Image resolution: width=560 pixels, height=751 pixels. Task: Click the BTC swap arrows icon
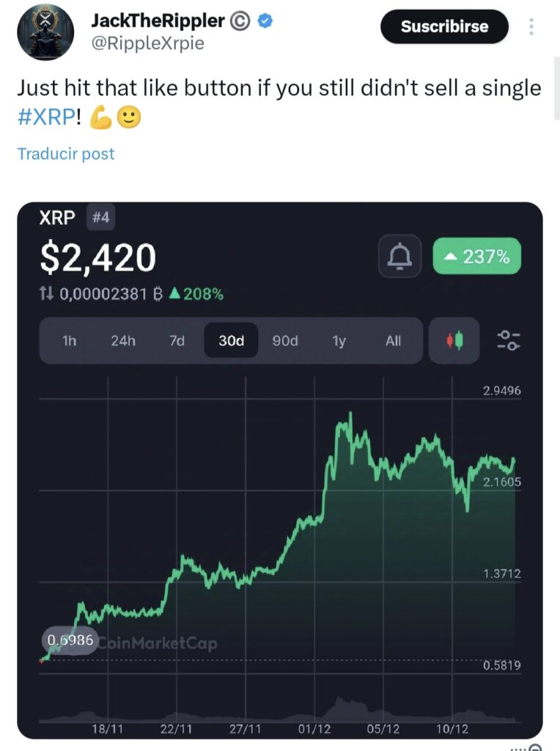point(47,294)
